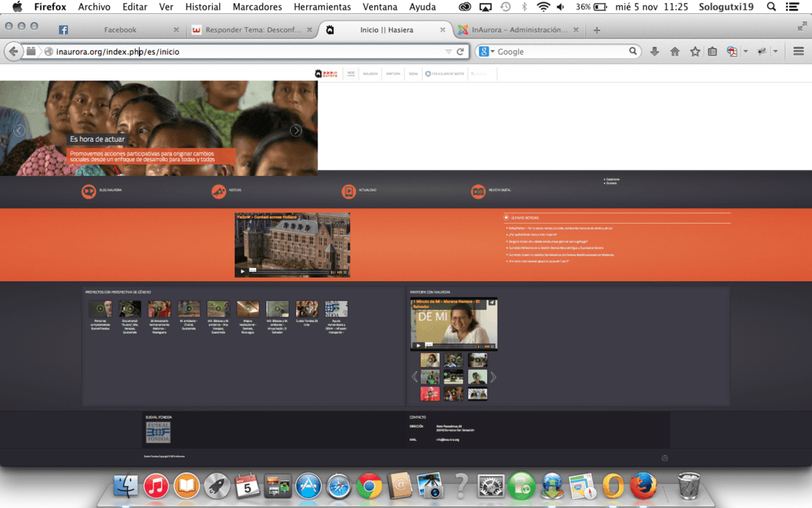
Task: Click the site search box in header
Action: [481, 74]
